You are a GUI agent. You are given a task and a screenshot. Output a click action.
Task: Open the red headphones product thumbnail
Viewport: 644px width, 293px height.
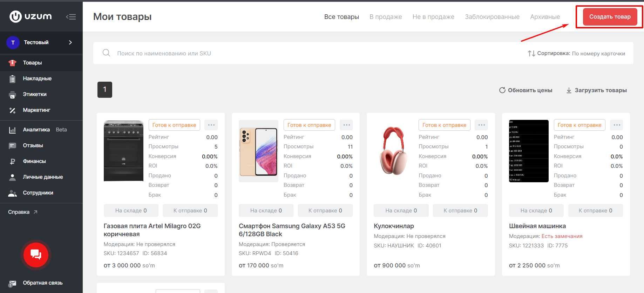pyautogui.click(x=393, y=151)
